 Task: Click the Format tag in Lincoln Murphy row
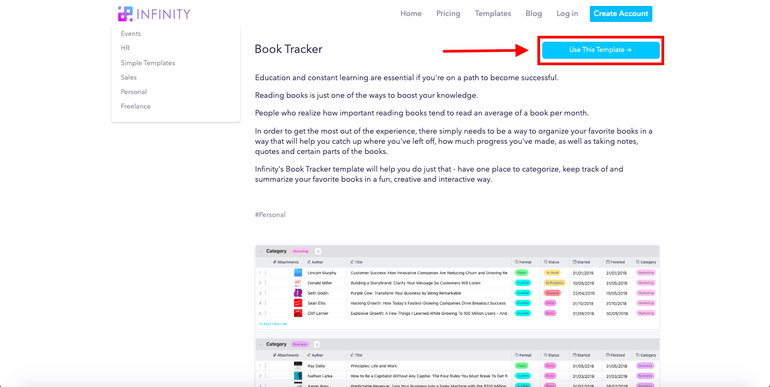[x=522, y=273]
